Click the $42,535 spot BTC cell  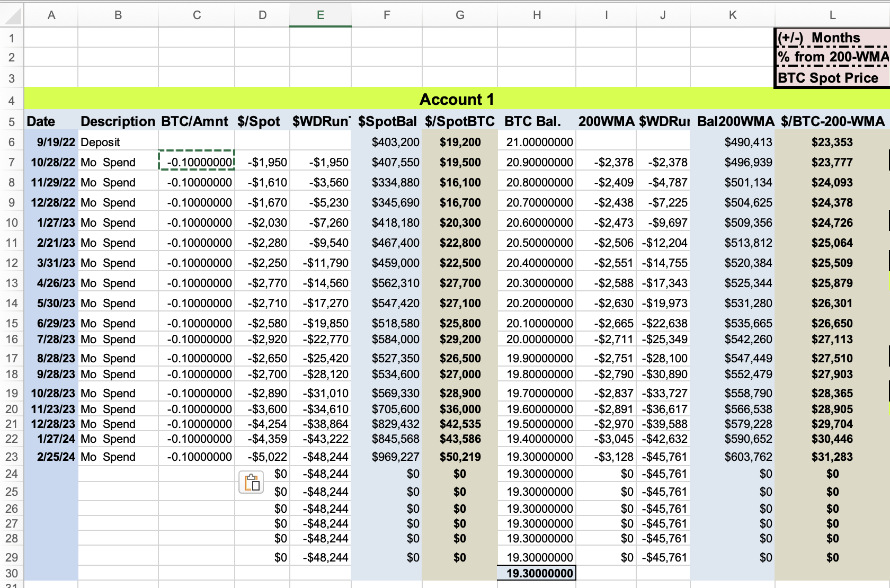(x=460, y=424)
